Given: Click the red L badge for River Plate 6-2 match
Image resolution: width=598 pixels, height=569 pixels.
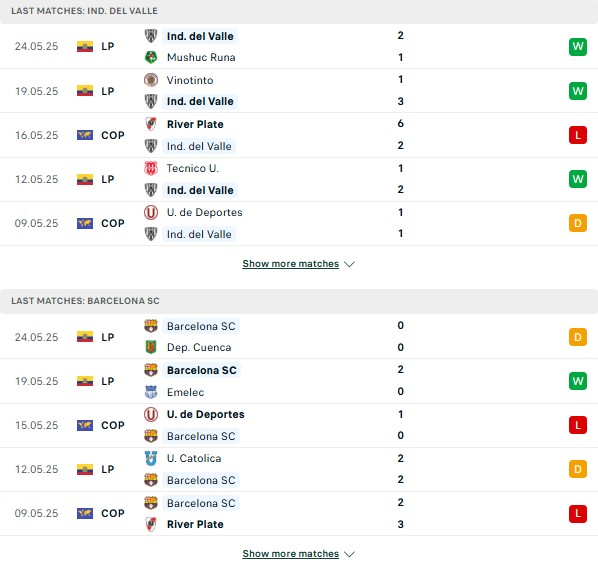Looking at the screenshot, I should [x=578, y=135].
